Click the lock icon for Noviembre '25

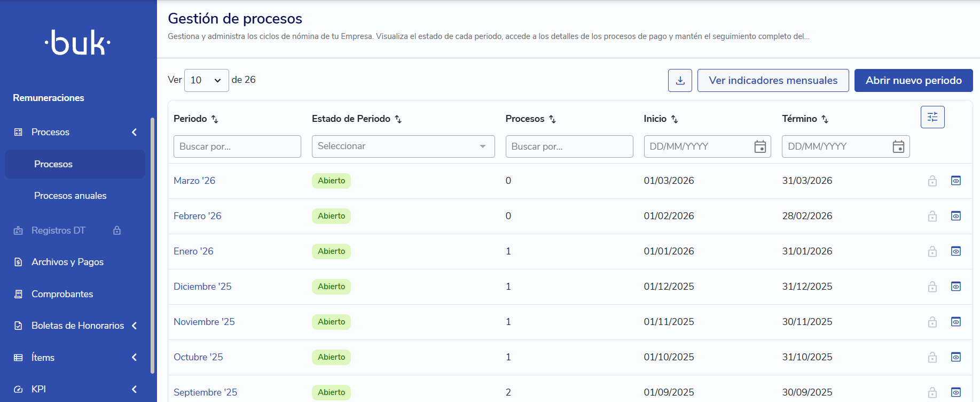932,322
